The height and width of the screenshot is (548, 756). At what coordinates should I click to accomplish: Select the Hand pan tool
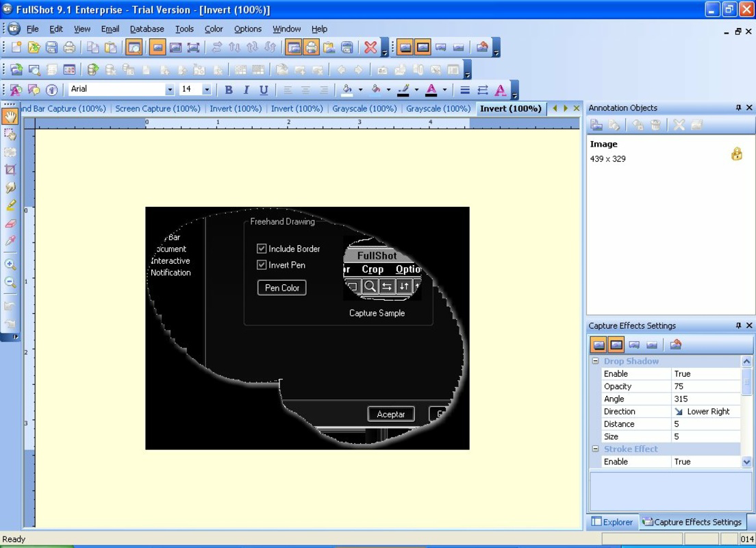10,116
